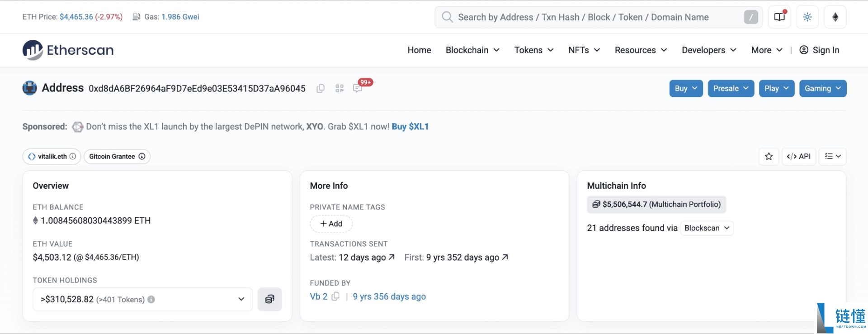Expand the Resources menu
This screenshot has height=334, width=868.
(x=641, y=50)
